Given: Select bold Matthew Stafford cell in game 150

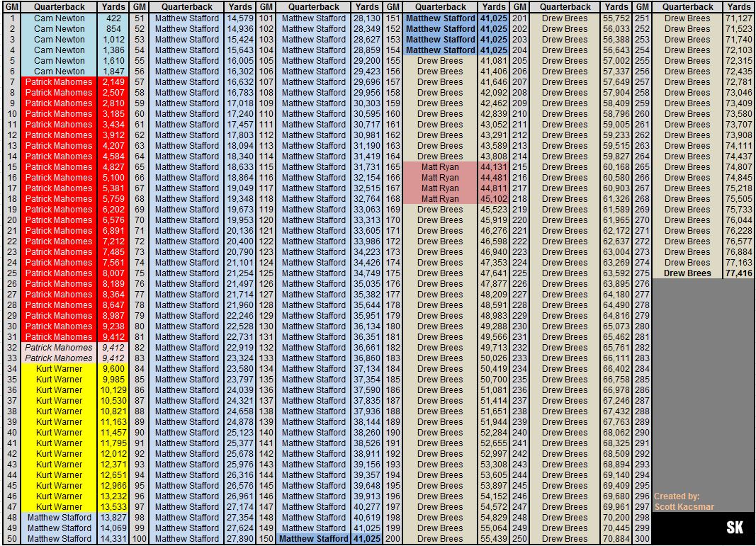Looking at the screenshot, I should [x=314, y=539].
